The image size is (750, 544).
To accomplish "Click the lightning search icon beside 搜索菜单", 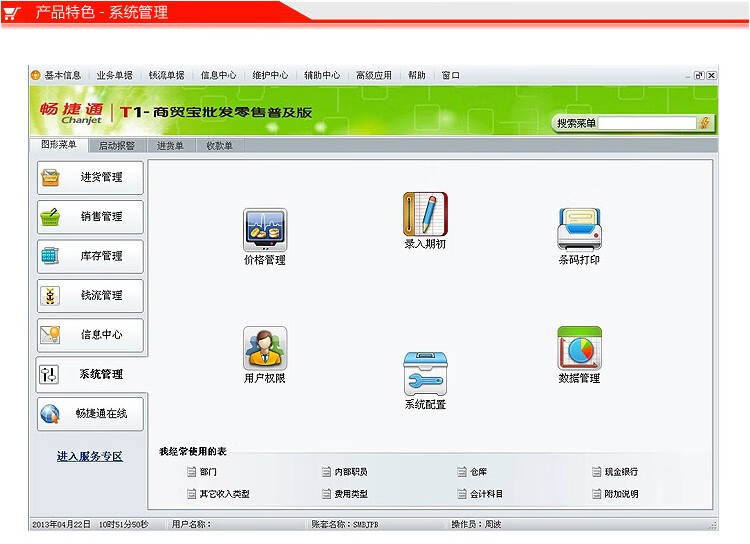I will 705,123.
